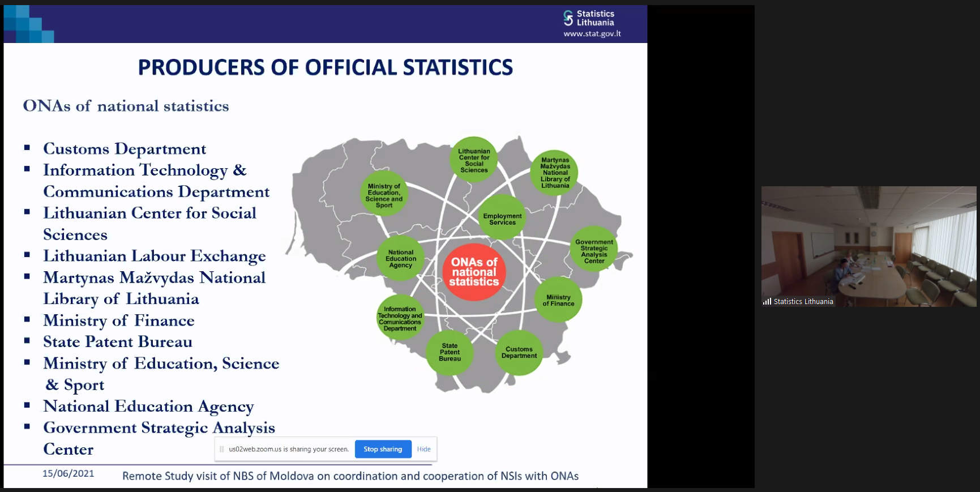
Task: Click the State Patent Bureau circle
Action: 450,352
